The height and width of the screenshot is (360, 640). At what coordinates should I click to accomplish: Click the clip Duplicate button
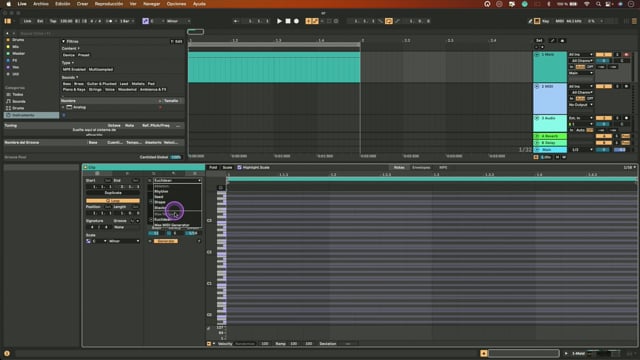113,193
